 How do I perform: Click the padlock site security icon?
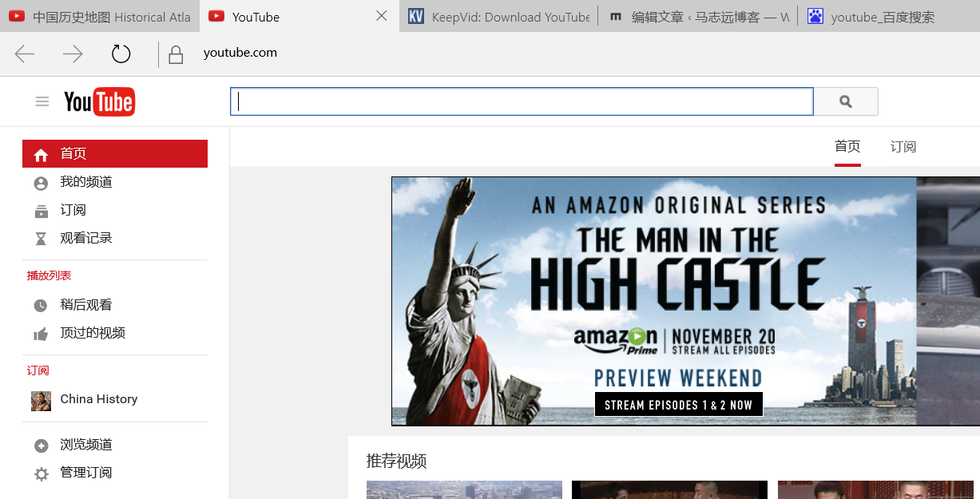[176, 54]
